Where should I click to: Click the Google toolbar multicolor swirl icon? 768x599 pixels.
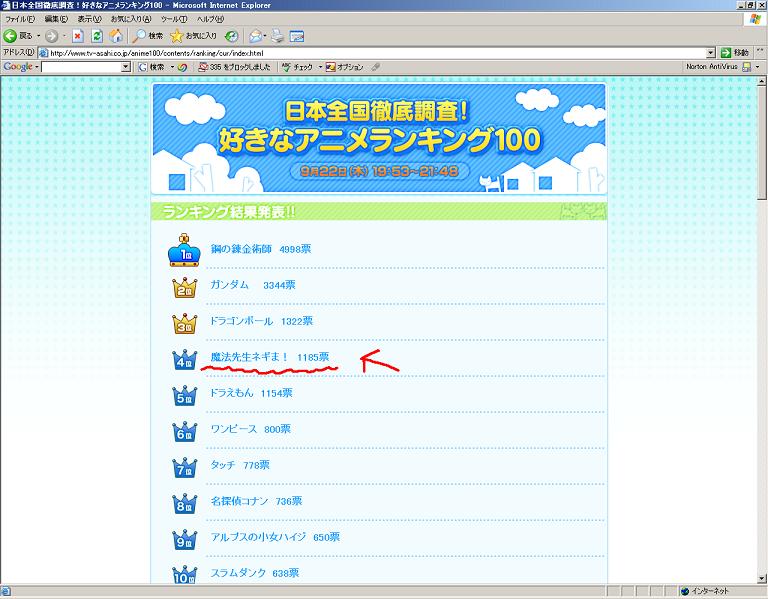point(182,67)
